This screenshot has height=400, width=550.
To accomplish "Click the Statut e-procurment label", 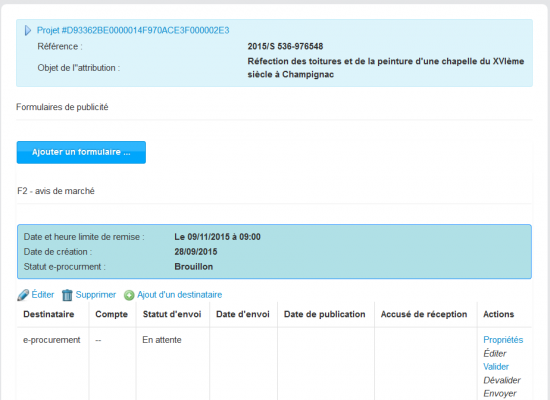I will tap(65, 267).
